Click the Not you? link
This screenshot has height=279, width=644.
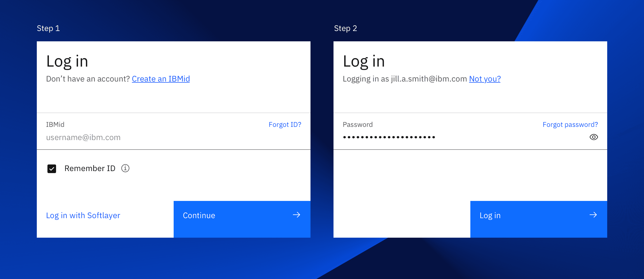[x=485, y=79]
